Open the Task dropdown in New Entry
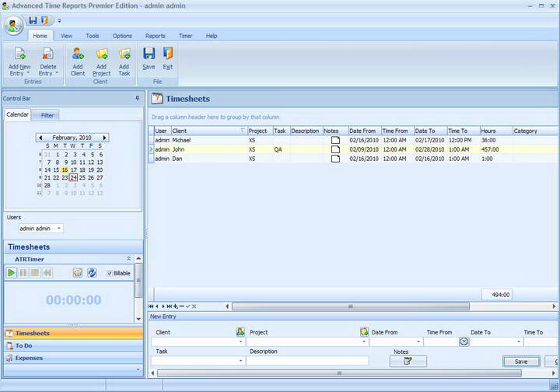Screen dimensions: 560x392 (240, 361)
